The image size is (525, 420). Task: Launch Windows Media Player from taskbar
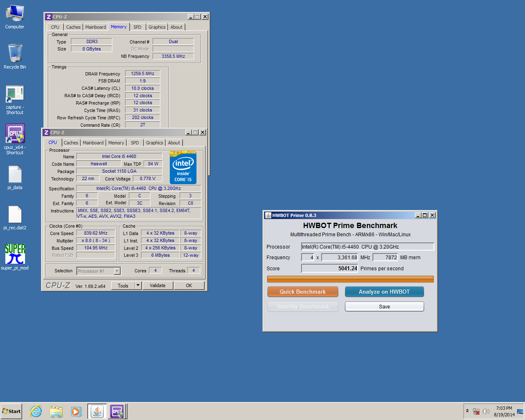76,411
